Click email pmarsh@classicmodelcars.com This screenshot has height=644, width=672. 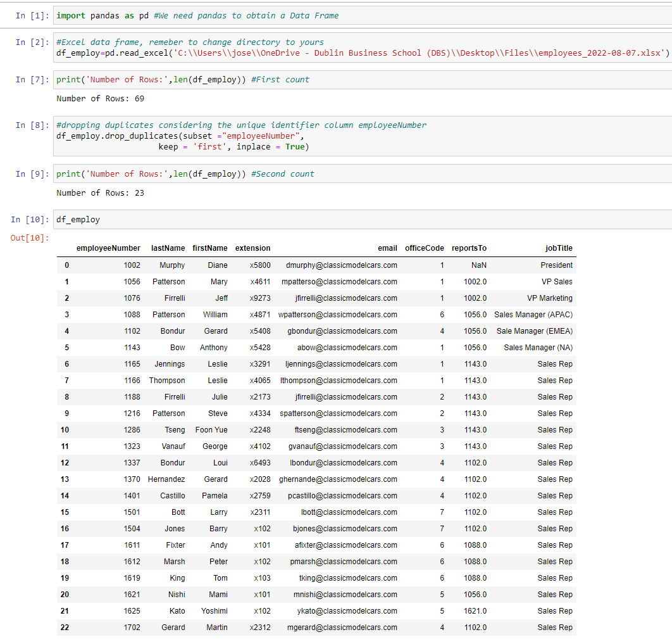point(344,562)
